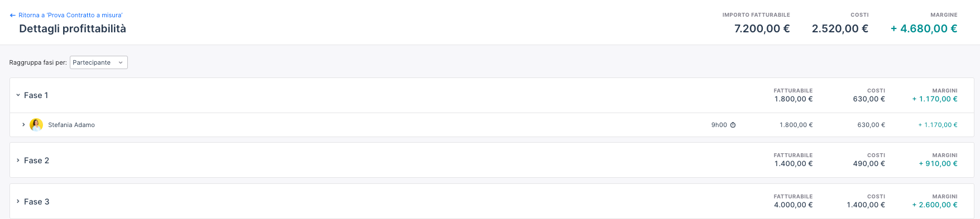Select the Fase 3 title
Image resolution: width=980 pixels, height=219 pixels.
coord(37,202)
